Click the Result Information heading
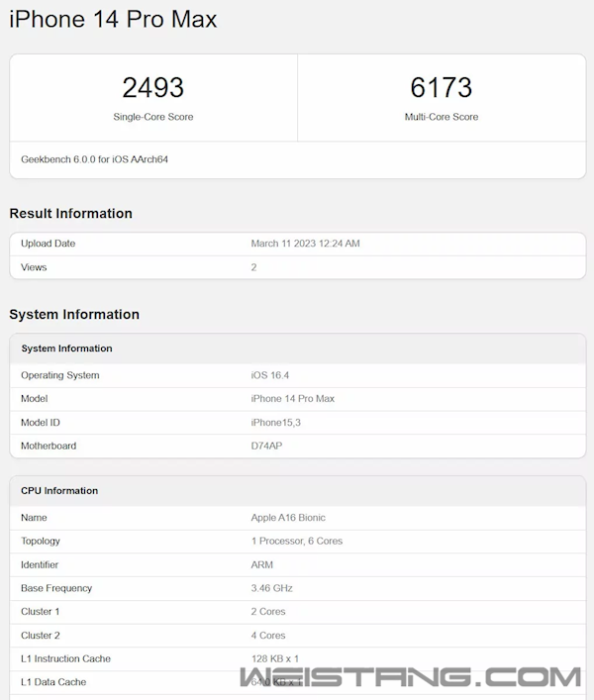Image resolution: width=594 pixels, height=700 pixels. (x=71, y=214)
